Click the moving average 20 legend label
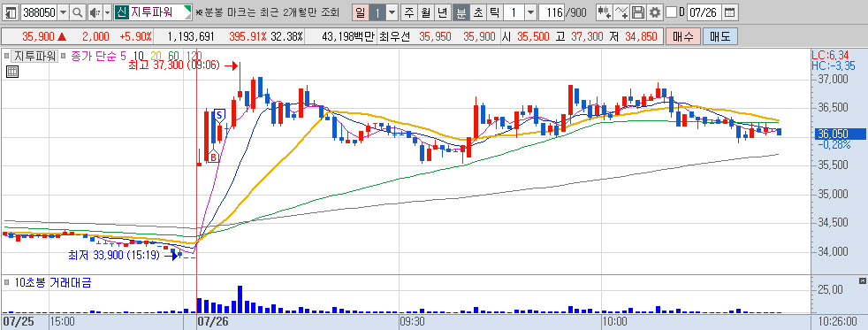 [156, 56]
